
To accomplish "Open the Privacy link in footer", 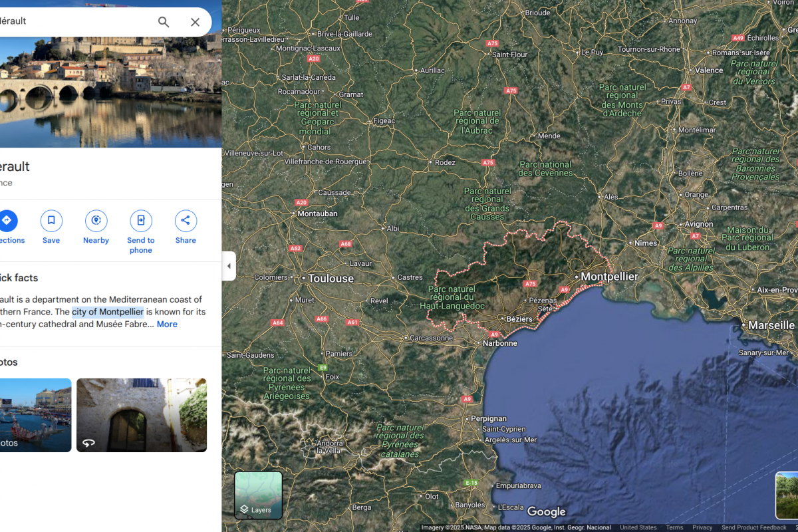I will [x=702, y=527].
